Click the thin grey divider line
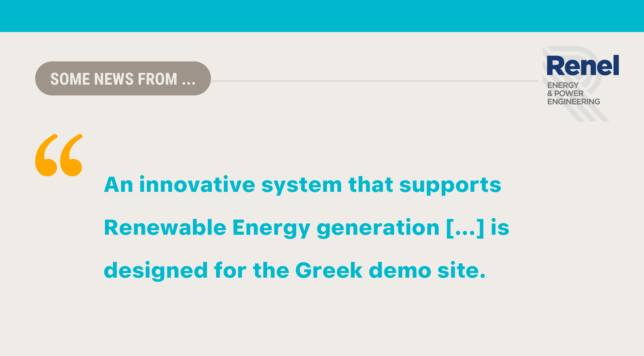The height and width of the screenshot is (356, 644). [374, 81]
